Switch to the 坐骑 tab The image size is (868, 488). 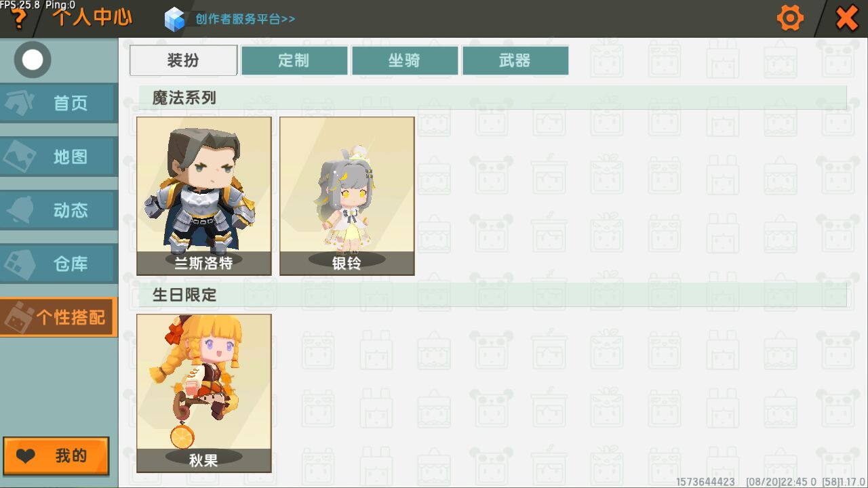pos(404,60)
